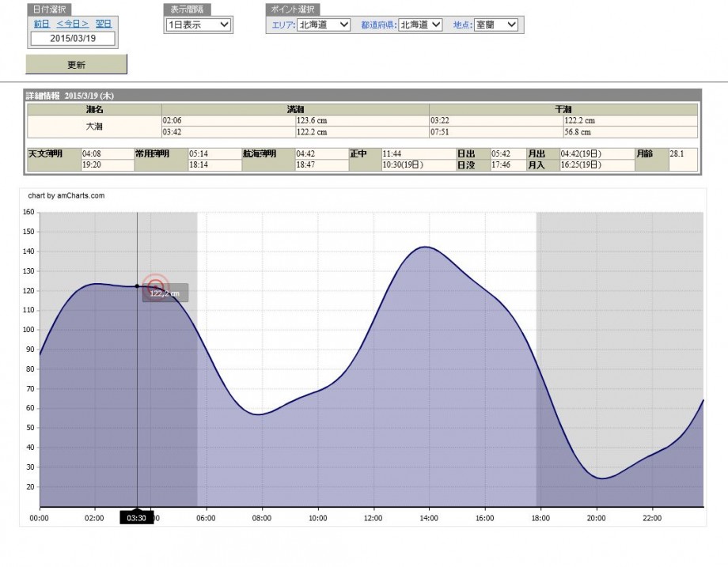Click the 160 y-axis label
This screenshot has width=728, height=567.
[28, 212]
